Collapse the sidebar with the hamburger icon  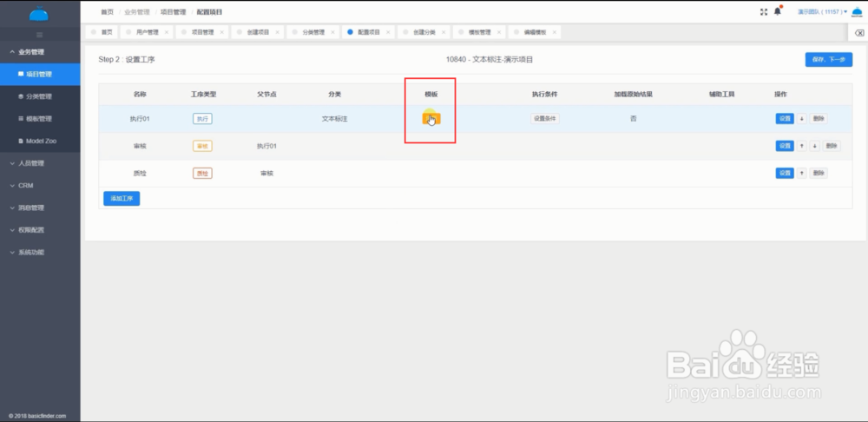tap(39, 35)
